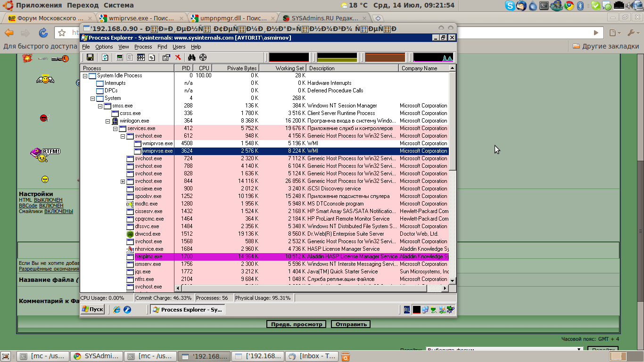The image size is (644, 362).
Task: Sort by the Company Name column header
Action: (x=424, y=68)
